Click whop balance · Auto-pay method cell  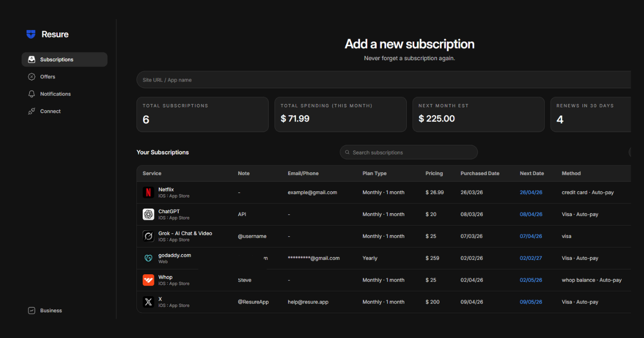click(592, 280)
